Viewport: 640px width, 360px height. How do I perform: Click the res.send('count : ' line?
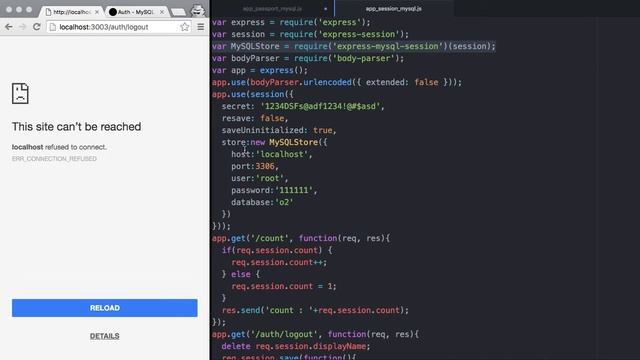tap(315, 310)
